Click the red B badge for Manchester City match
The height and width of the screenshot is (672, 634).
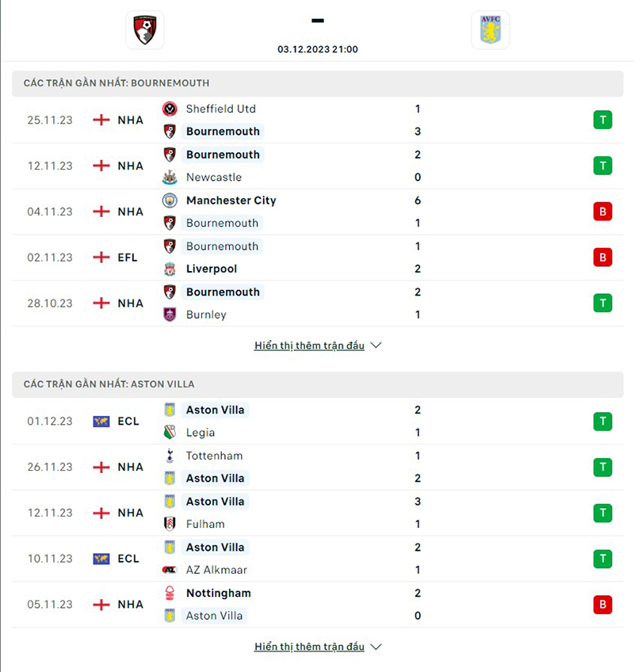click(x=602, y=212)
